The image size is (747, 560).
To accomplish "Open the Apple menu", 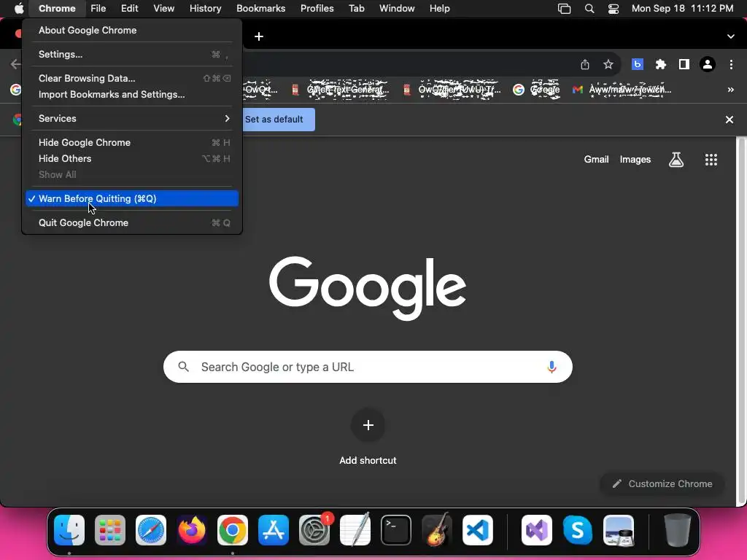I will click(18, 9).
